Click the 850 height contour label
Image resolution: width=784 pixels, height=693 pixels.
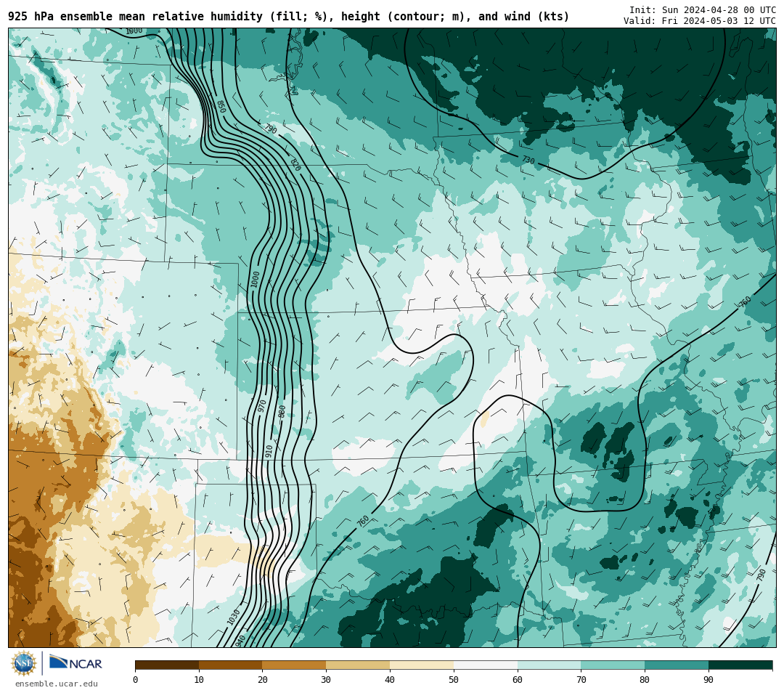click(221, 107)
